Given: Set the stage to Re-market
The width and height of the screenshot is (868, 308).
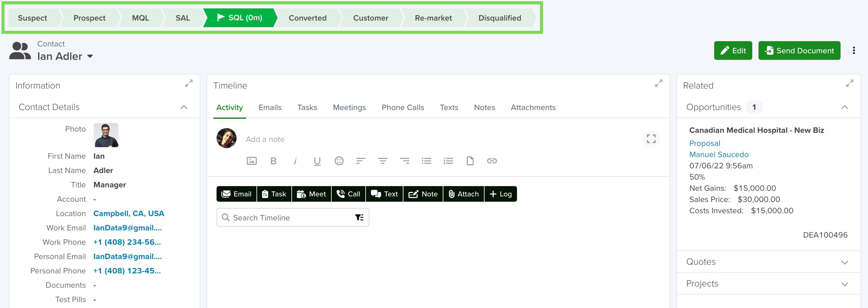Looking at the screenshot, I should 433,18.
